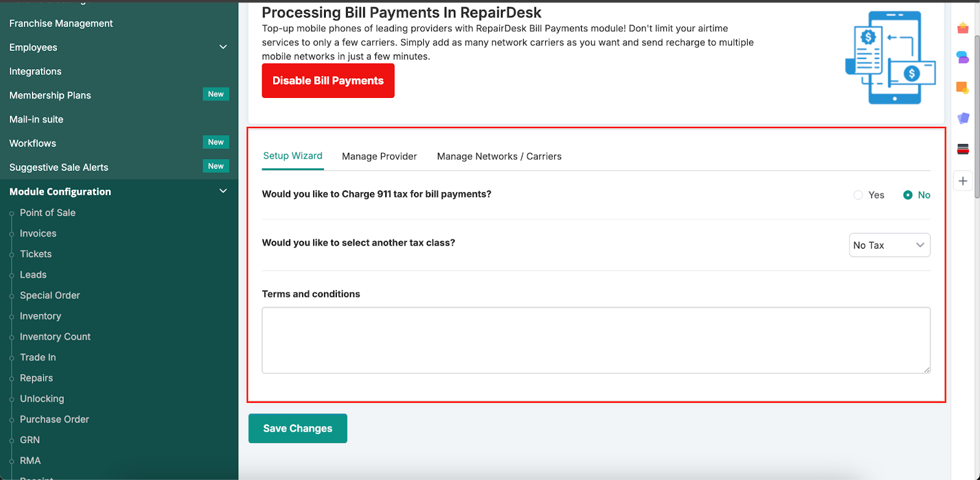
Task: Open the No Tax class dropdown
Action: (889, 245)
